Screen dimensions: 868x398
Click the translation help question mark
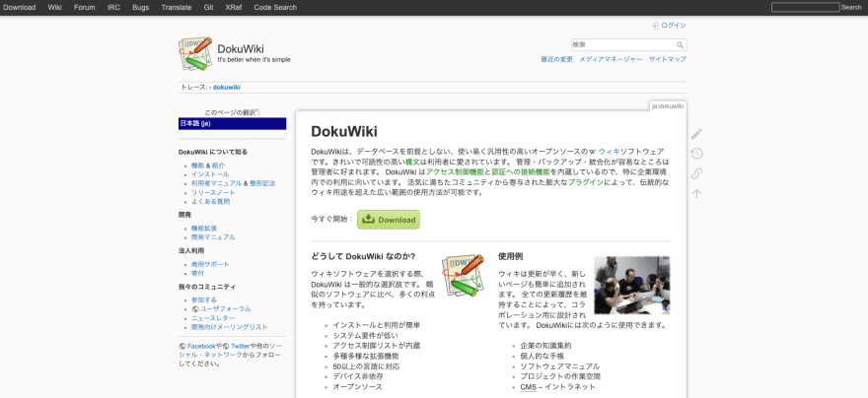(257, 111)
